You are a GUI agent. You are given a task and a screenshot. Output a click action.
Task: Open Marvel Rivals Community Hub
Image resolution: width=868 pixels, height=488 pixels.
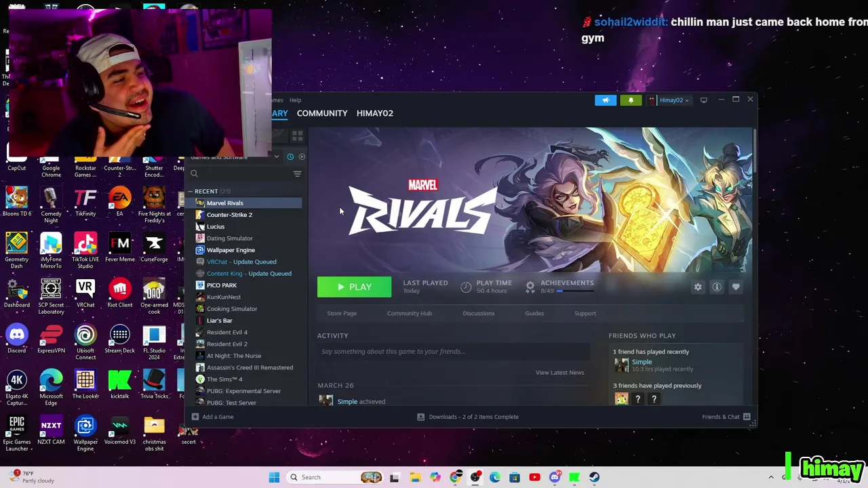click(x=410, y=313)
